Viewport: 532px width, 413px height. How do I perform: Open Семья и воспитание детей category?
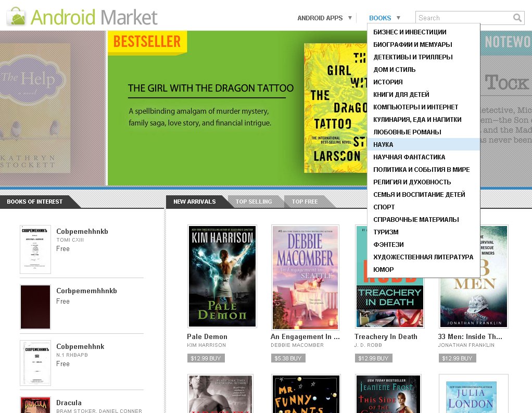(x=423, y=194)
